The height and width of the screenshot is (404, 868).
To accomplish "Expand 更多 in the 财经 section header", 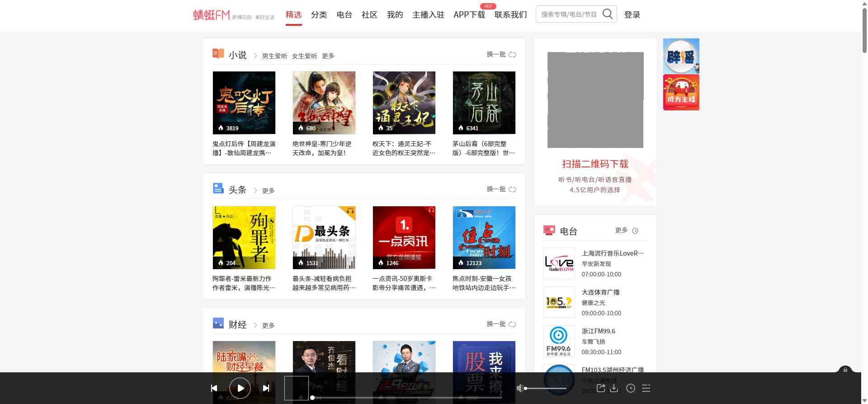I will click(x=269, y=325).
